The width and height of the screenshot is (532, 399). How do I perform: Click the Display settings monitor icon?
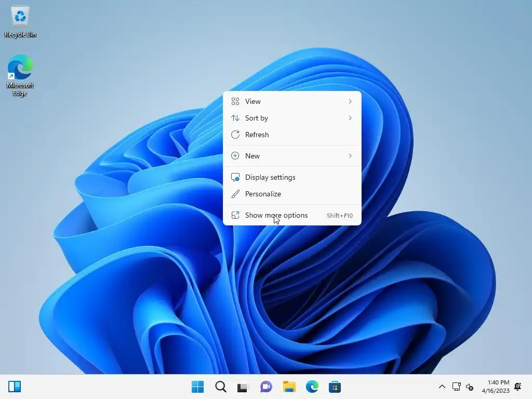point(235,177)
